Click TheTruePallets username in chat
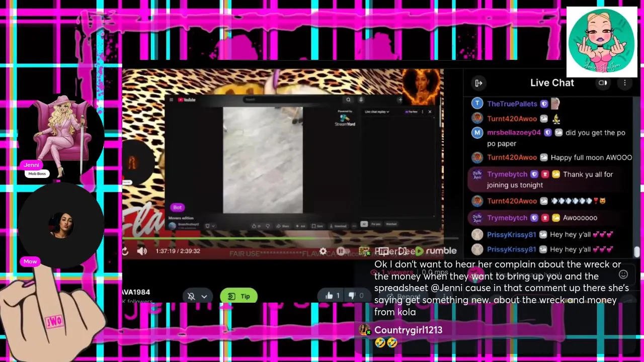644x362 pixels. tap(512, 104)
